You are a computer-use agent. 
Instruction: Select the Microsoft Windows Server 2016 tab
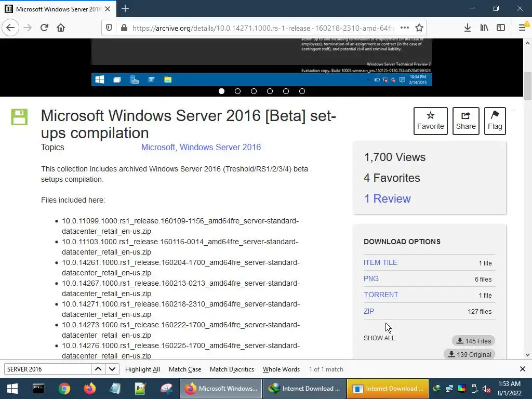(58, 9)
